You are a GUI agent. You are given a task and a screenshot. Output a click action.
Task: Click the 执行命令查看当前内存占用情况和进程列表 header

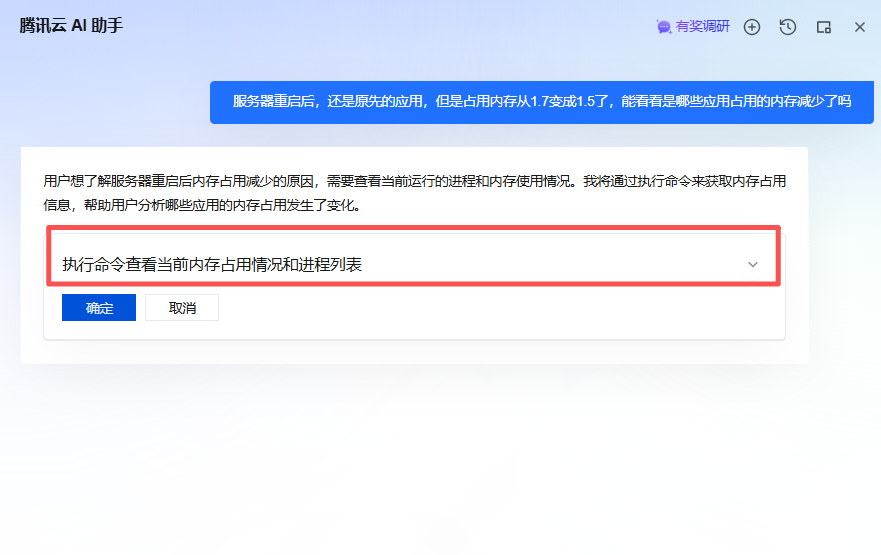tap(212, 265)
